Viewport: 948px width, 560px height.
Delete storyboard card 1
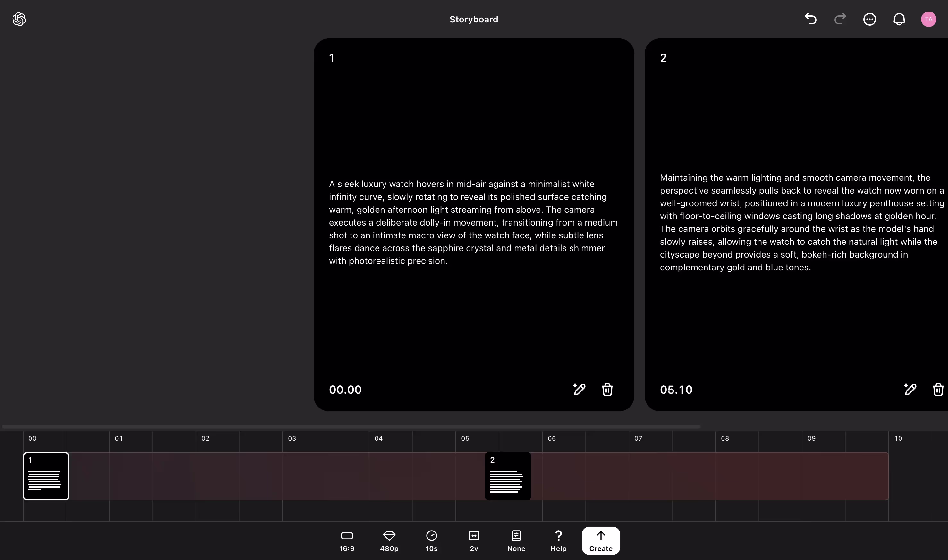click(607, 389)
